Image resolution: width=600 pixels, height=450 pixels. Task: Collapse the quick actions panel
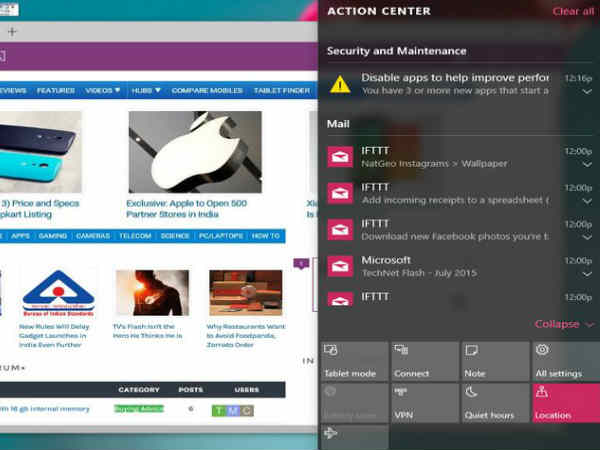[564, 324]
